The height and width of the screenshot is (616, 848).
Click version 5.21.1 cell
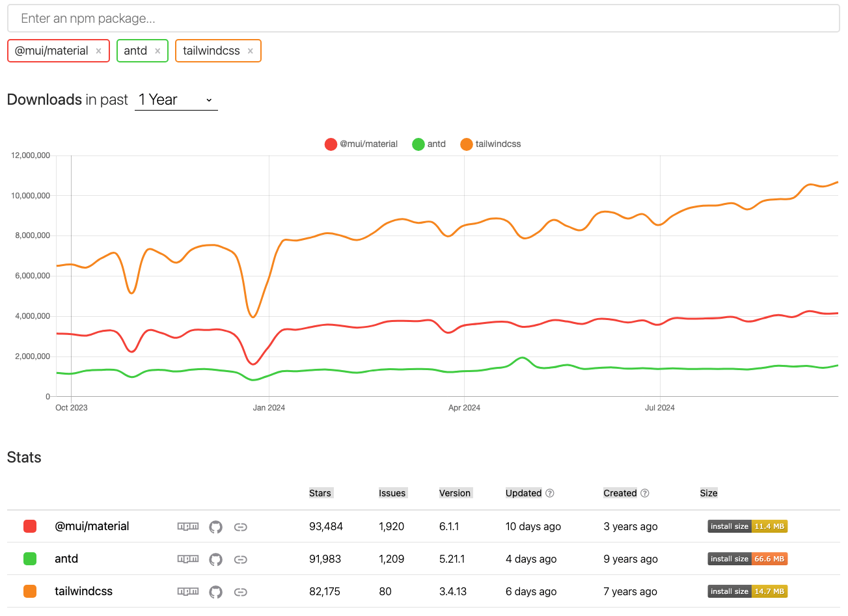(x=452, y=559)
